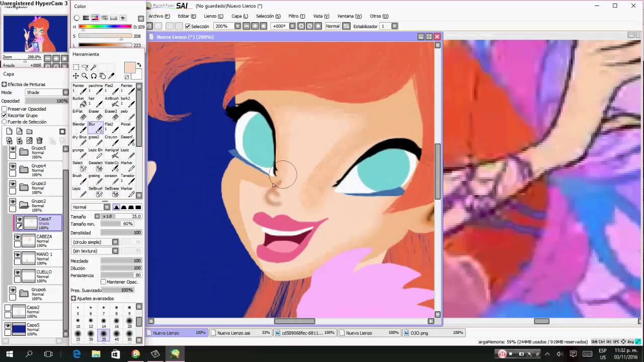Image resolution: width=644 pixels, height=362 pixels.
Task: Select the Hand pan tool
Action: coord(103,76)
